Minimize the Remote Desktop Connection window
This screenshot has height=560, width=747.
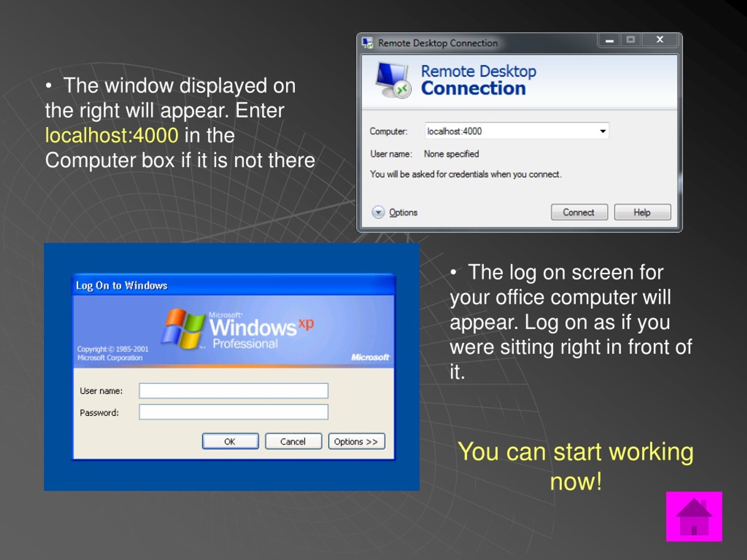click(609, 41)
